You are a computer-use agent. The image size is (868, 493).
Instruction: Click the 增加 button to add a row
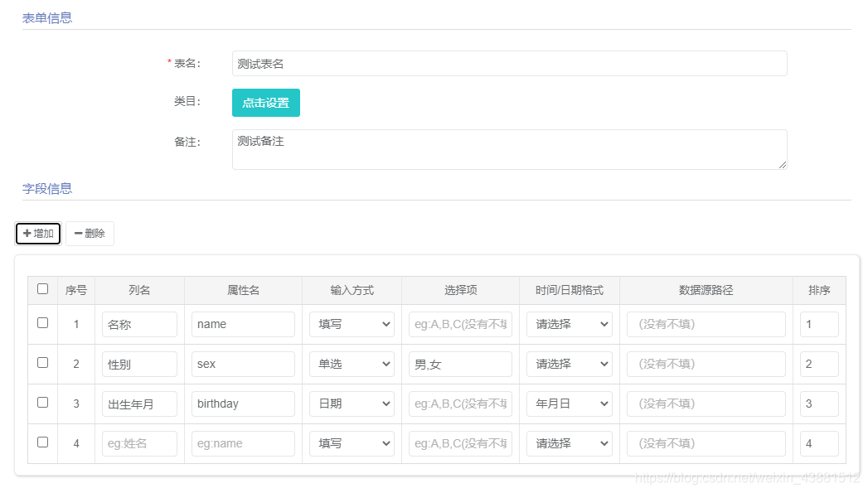pyautogui.click(x=37, y=233)
